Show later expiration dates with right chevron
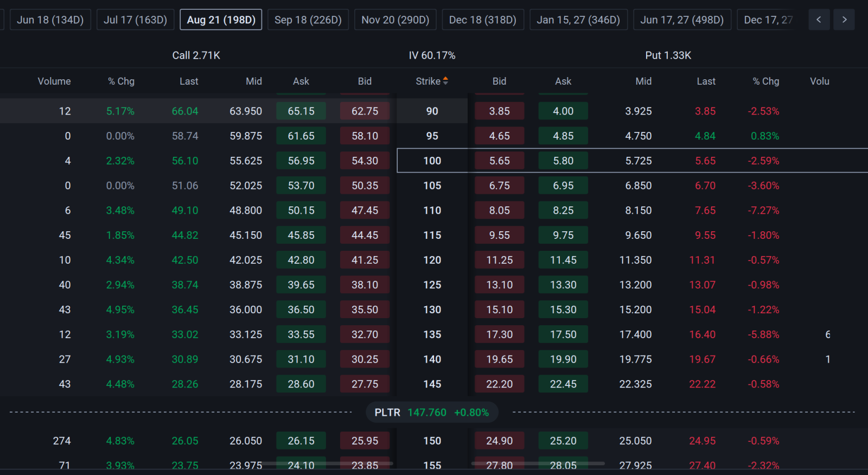 point(844,20)
